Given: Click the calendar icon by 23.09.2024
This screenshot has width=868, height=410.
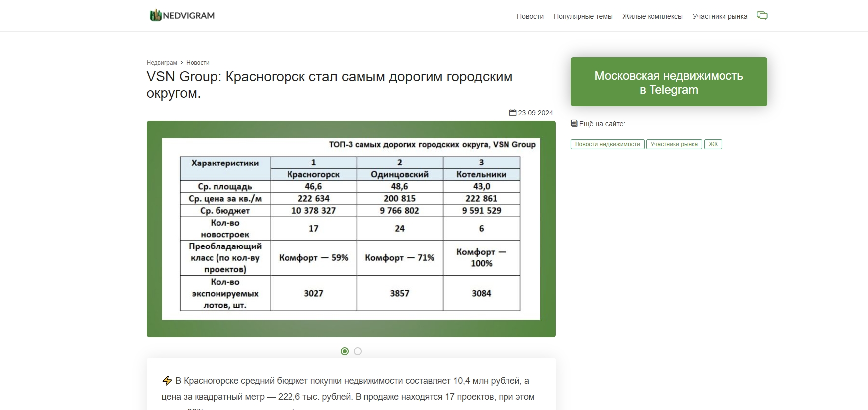Looking at the screenshot, I should pos(513,113).
